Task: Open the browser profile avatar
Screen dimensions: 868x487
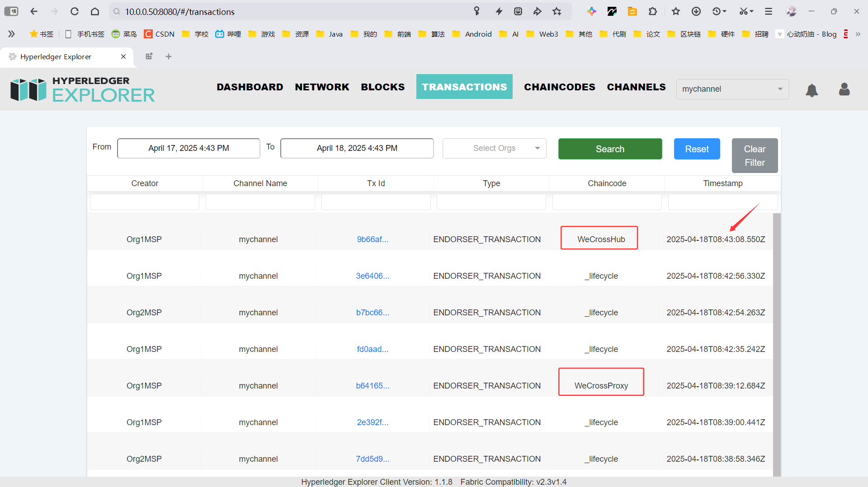Action: tap(791, 11)
